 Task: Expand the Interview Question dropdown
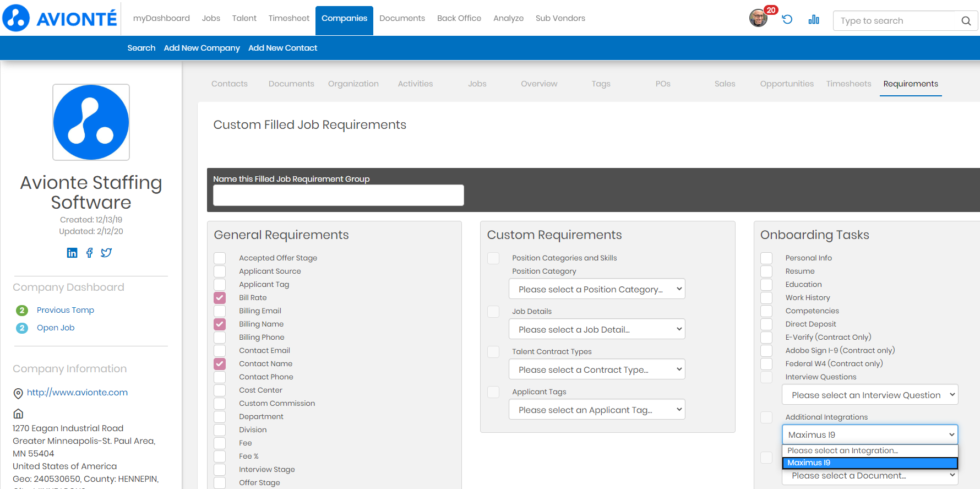[870, 395]
